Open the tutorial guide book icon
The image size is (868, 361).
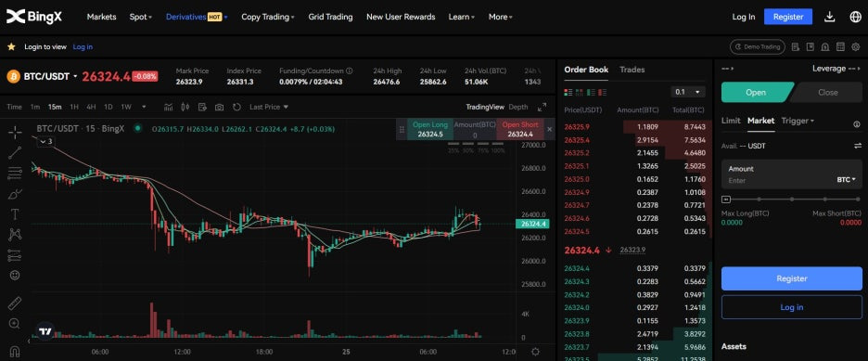(x=811, y=47)
